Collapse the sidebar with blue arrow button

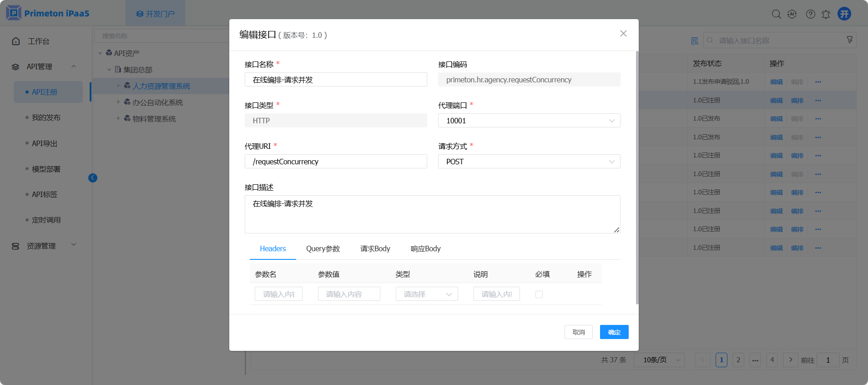93,178
